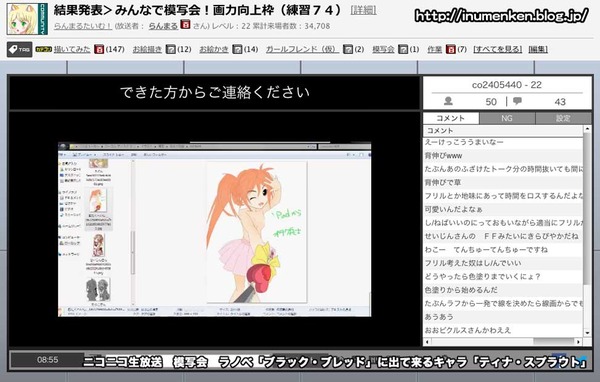Select comment starting せいじんさんの
The height and width of the screenshot is (382, 600).
click(x=503, y=236)
